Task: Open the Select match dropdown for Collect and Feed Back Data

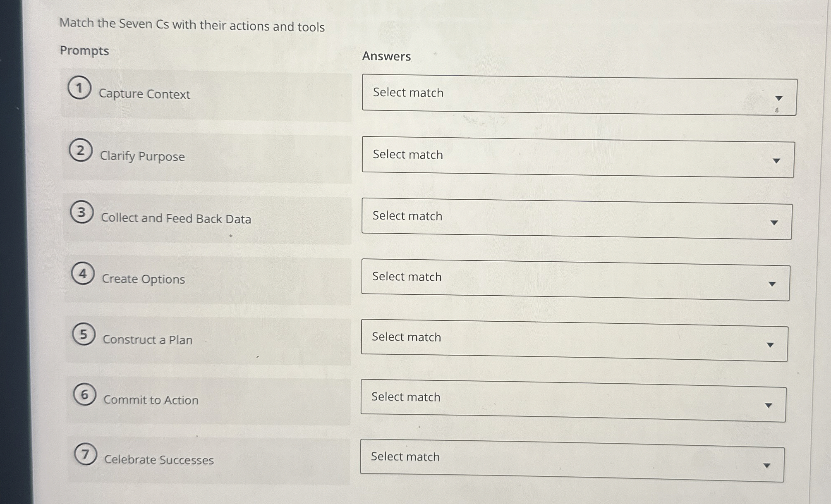Action: 576,221
